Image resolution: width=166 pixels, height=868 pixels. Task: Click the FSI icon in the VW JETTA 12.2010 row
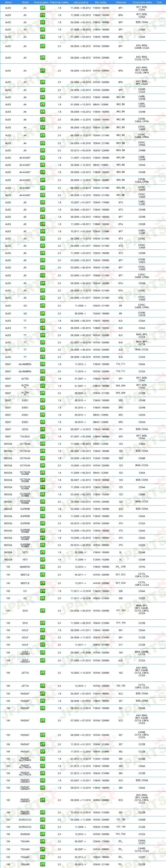point(42,686)
